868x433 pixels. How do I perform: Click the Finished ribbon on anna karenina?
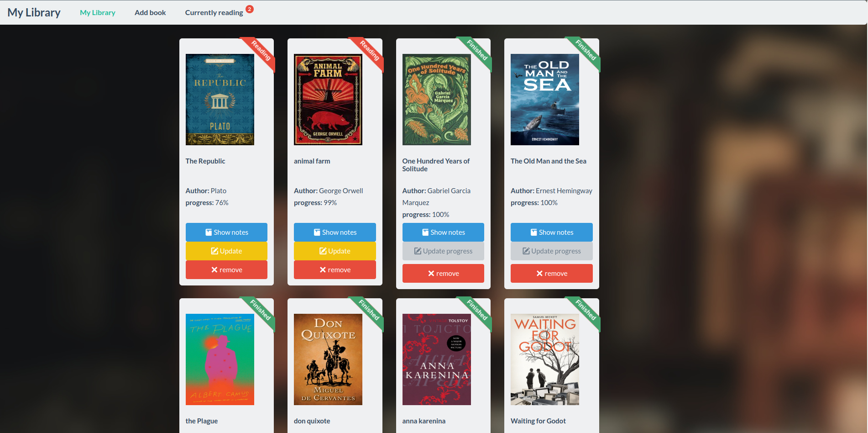coord(477,310)
